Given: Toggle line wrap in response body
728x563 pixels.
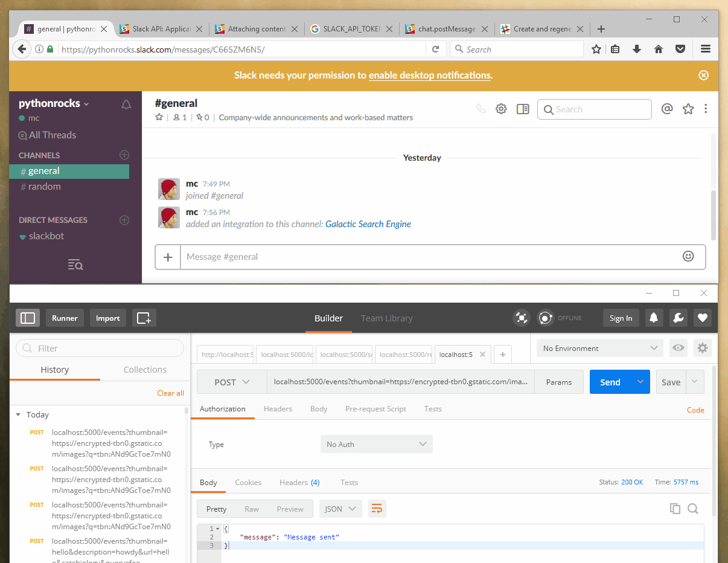Looking at the screenshot, I should 377,509.
